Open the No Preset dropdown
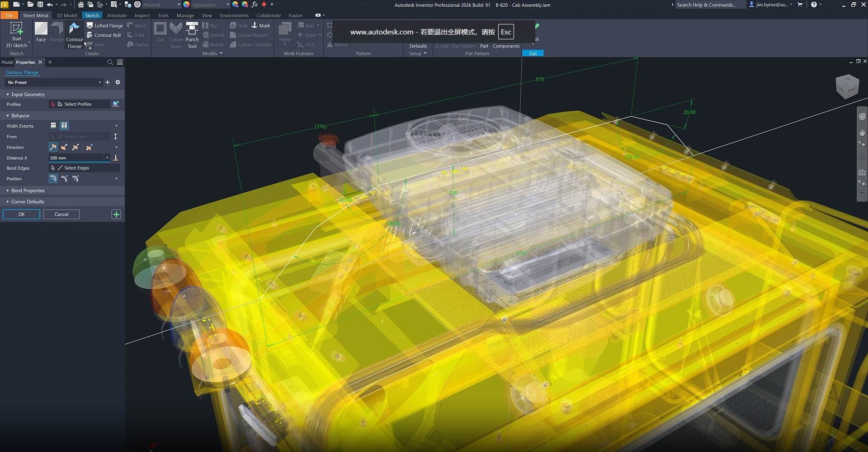This screenshot has width=868, height=452. (x=54, y=82)
